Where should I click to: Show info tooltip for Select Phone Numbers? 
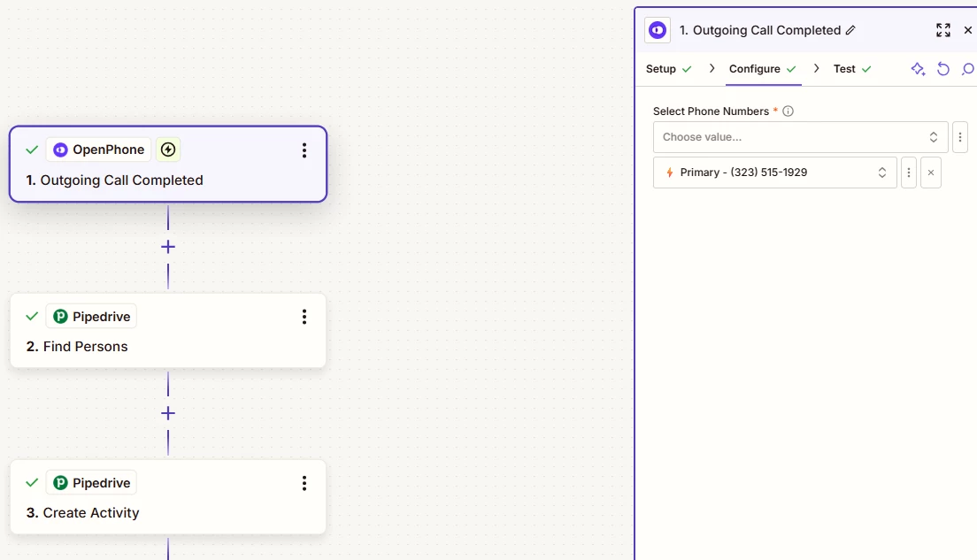click(x=789, y=111)
